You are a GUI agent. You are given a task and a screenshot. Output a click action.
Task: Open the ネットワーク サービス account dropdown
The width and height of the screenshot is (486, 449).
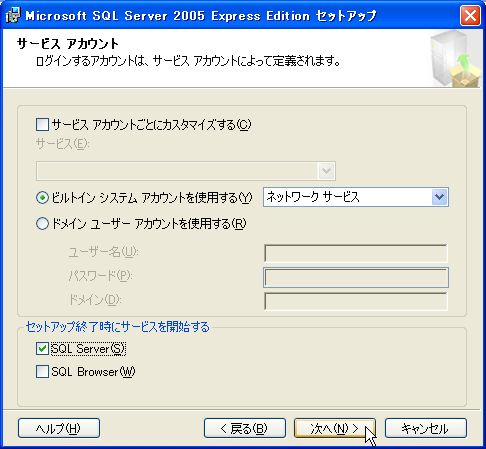pos(356,197)
